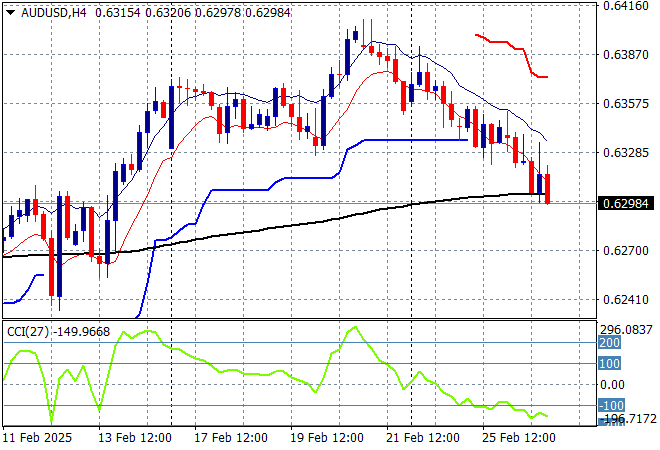660x450 pixels.
Task: Click the CCI level label 200
Action: click(609, 343)
